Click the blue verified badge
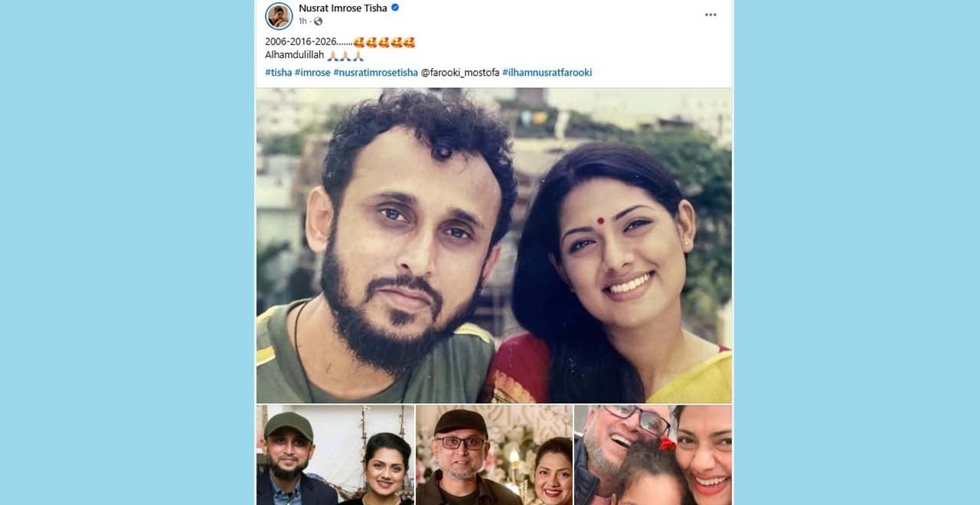Screen dimensions: 980x505 395,8
